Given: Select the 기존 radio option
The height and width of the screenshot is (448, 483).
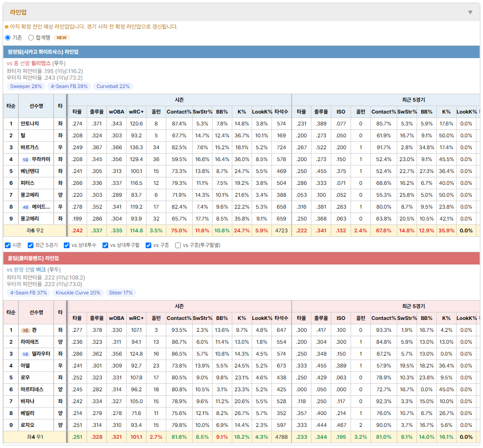Looking at the screenshot, I should pyautogui.click(x=8, y=37).
